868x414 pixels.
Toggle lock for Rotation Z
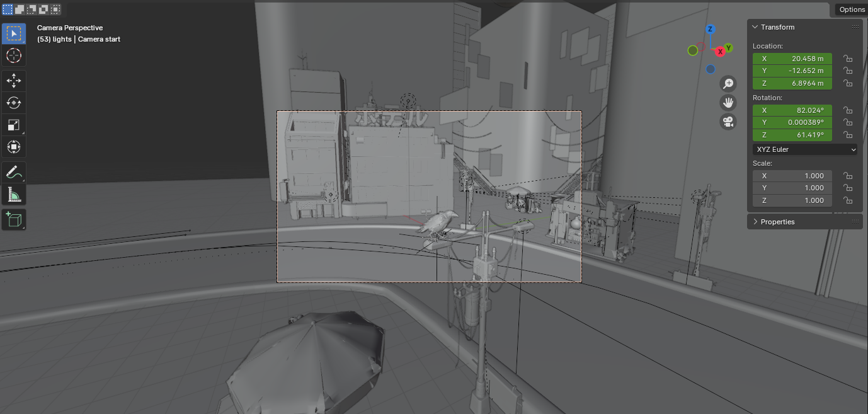(x=848, y=135)
